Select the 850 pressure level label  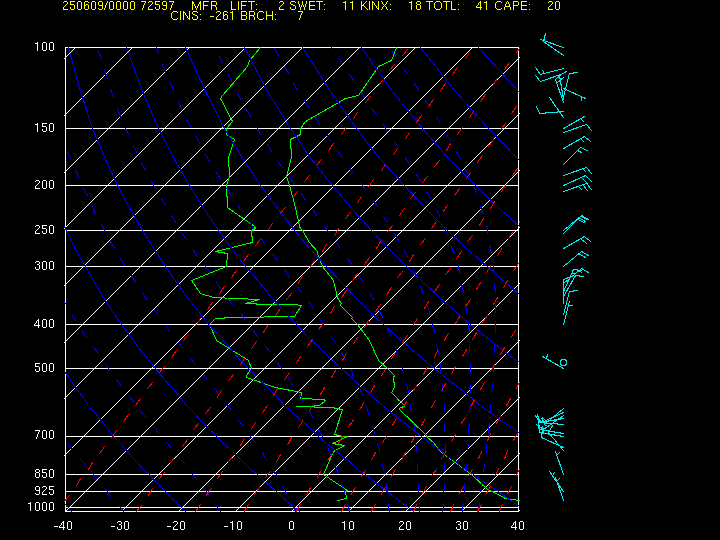[x=45, y=473]
